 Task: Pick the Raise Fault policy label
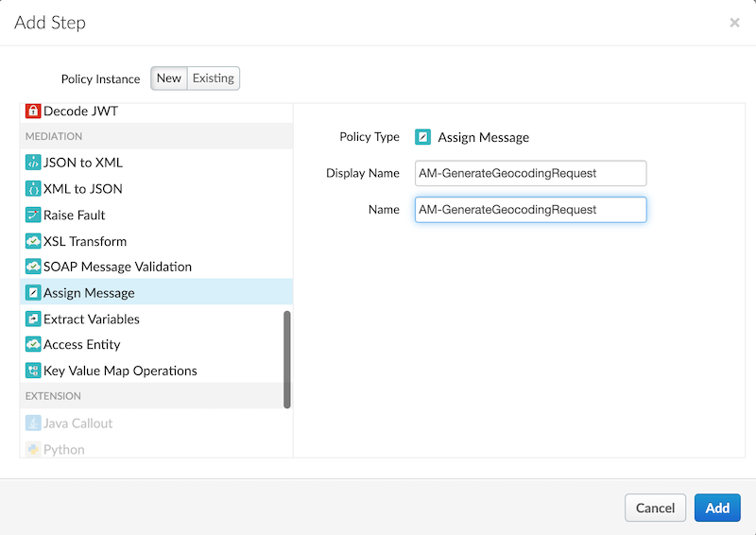[75, 215]
